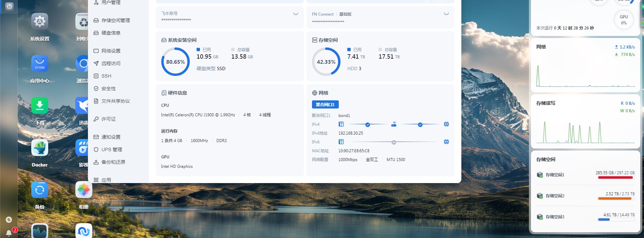The image size is (644, 238).
Task: Open the 浏览器 browser icon
Action: pyautogui.click(x=82, y=63)
